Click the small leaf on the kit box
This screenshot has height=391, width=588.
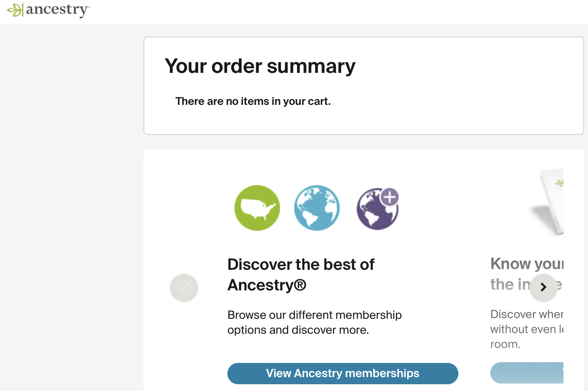click(560, 183)
